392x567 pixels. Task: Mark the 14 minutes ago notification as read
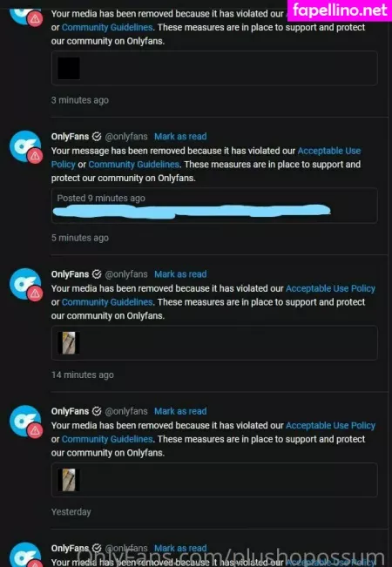pos(180,274)
